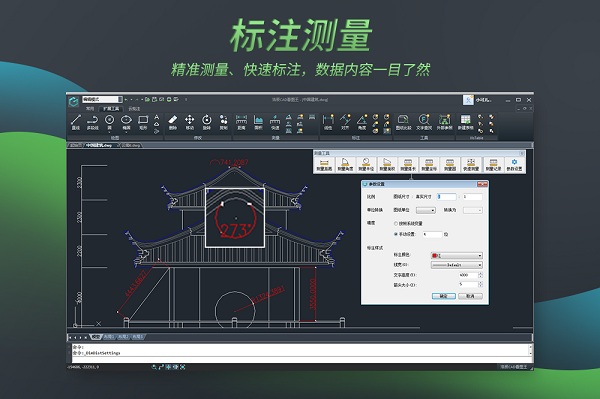This screenshot has width=600, height=399.
Task: Click the red color swatch in 标注颜色
Action: click(435, 256)
